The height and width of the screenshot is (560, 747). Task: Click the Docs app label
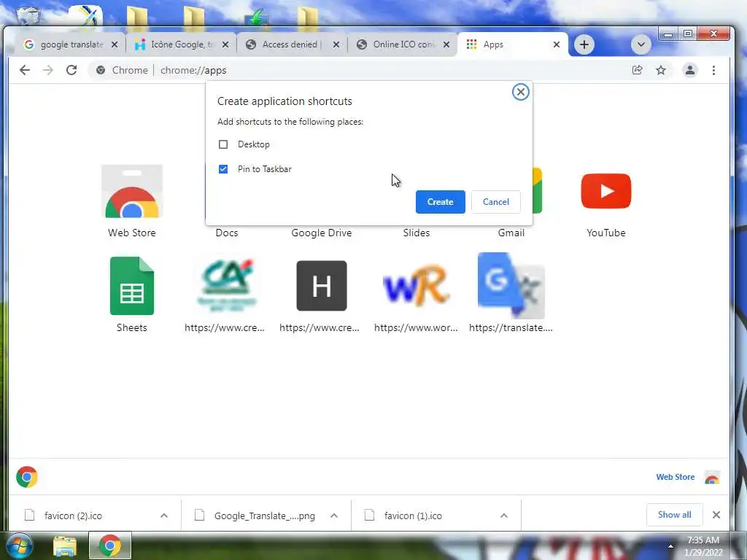click(227, 233)
